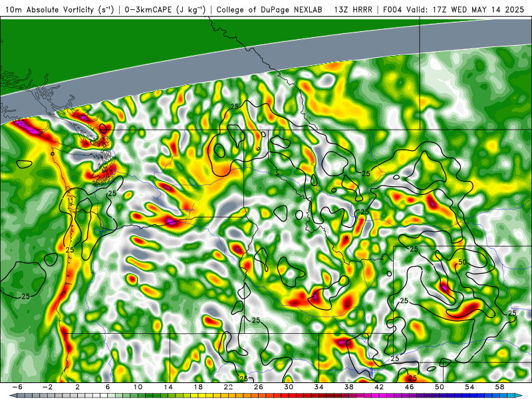Click the '13Z HRRR' model run text
The image size is (532, 399).
point(353,9)
